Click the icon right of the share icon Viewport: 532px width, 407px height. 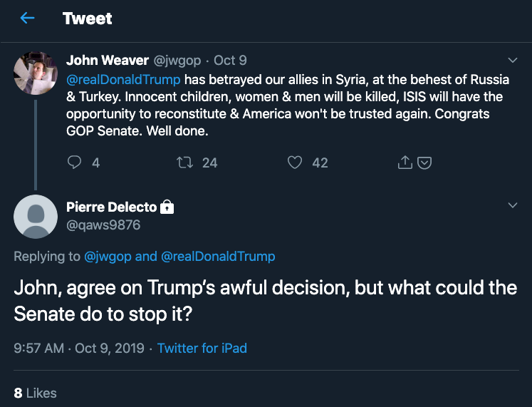click(x=424, y=163)
